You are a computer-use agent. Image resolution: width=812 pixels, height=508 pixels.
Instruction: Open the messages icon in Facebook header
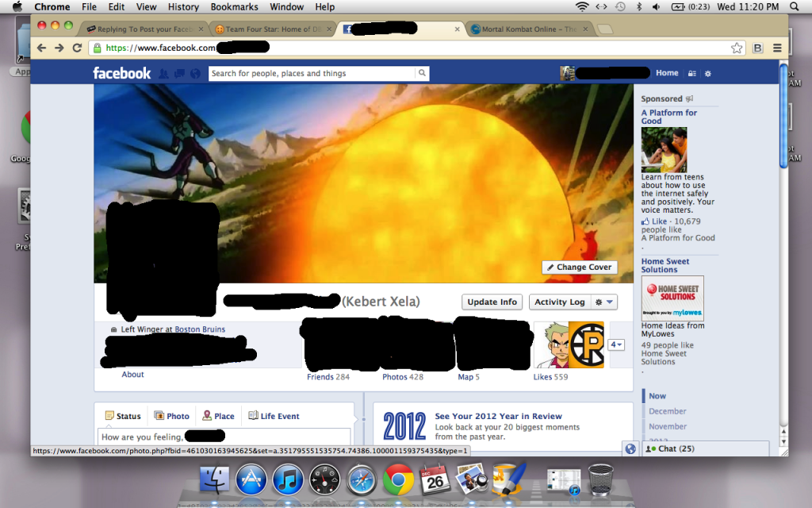[179, 74]
